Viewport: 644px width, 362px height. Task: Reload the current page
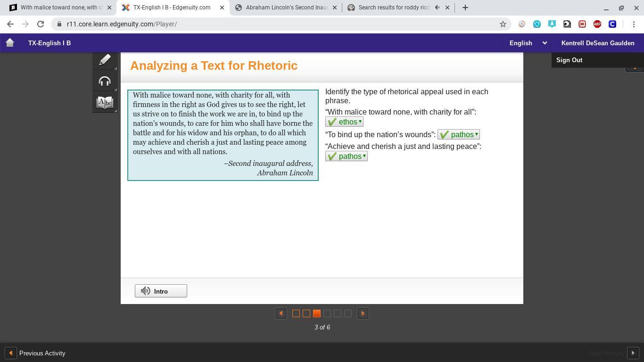point(41,24)
